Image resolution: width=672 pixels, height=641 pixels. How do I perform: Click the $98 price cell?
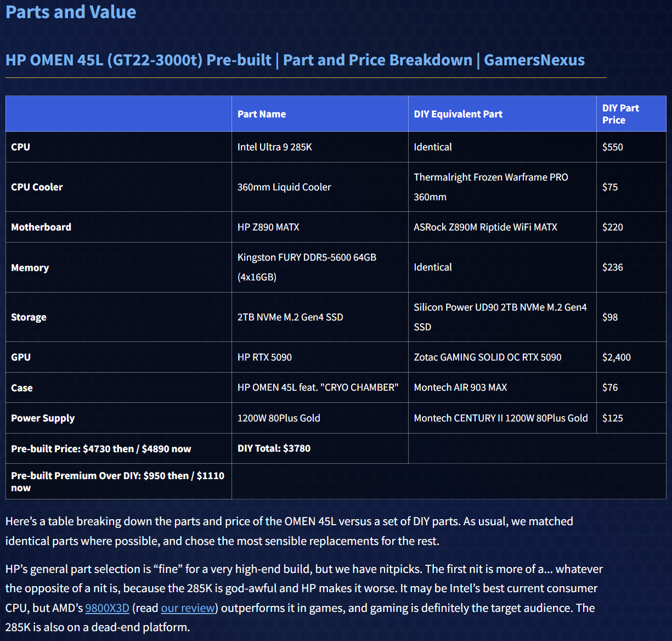point(631,317)
